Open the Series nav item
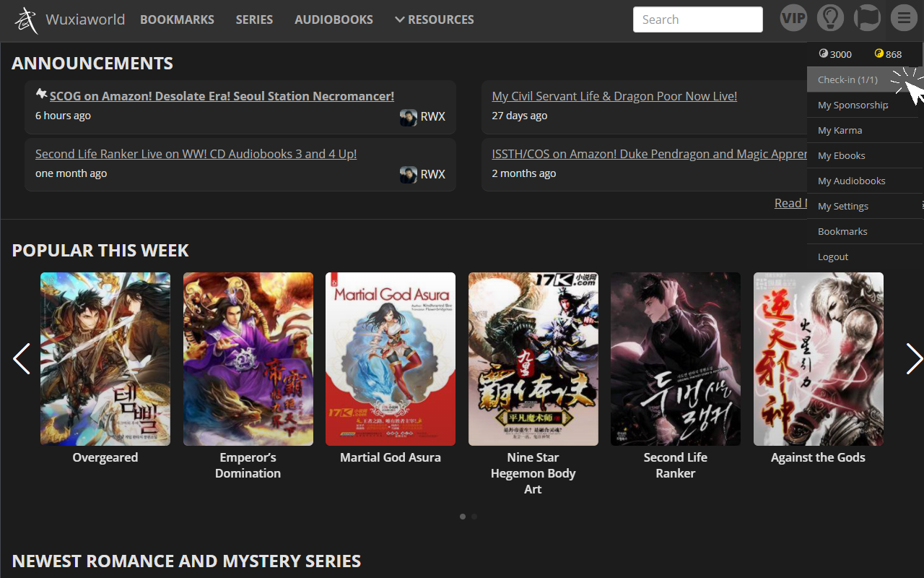 pyautogui.click(x=254, y=20)
